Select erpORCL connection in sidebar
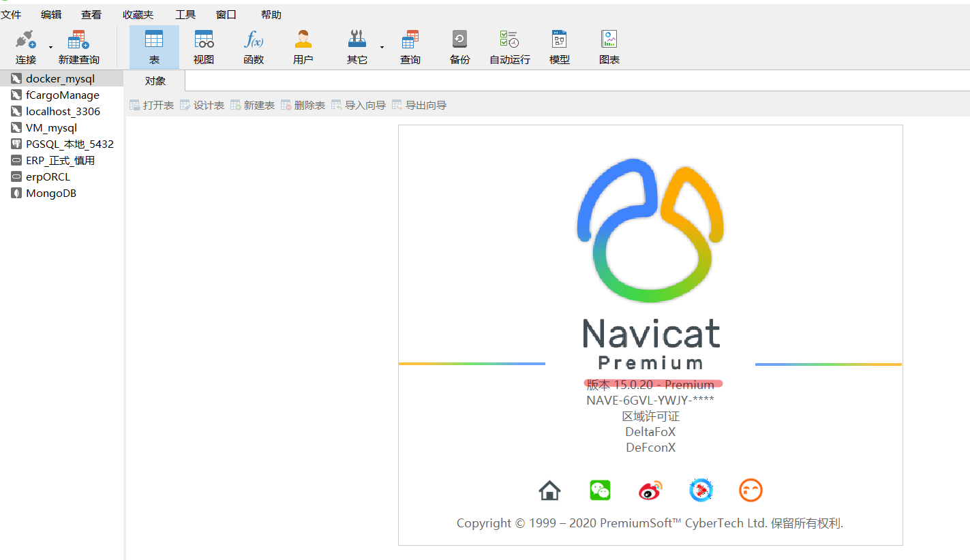This screenshot has height=560, width=970. (61, 177)
